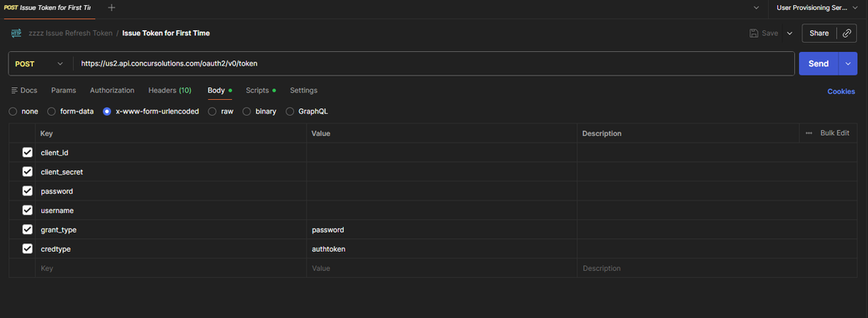
Task: Open the Send button dropdown arrow
Action: pyautogui.click(x=848, y=64)
